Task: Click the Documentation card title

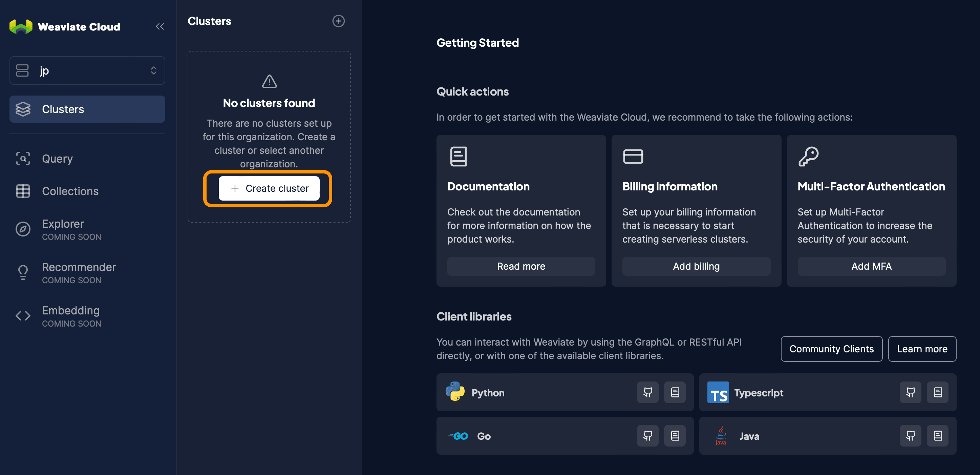Action: (x=488, y=186)
